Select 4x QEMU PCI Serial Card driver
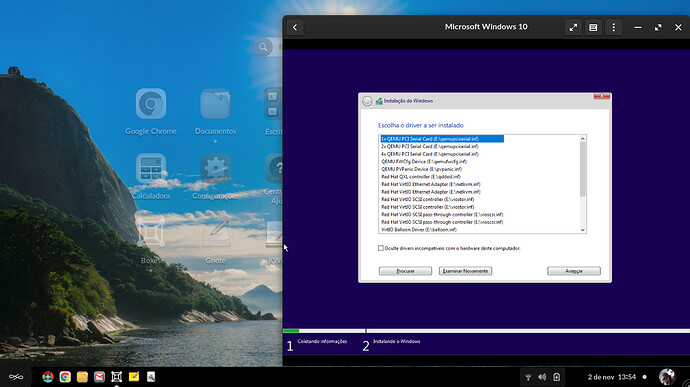The image size is (690, 387). tap(430, 154)
